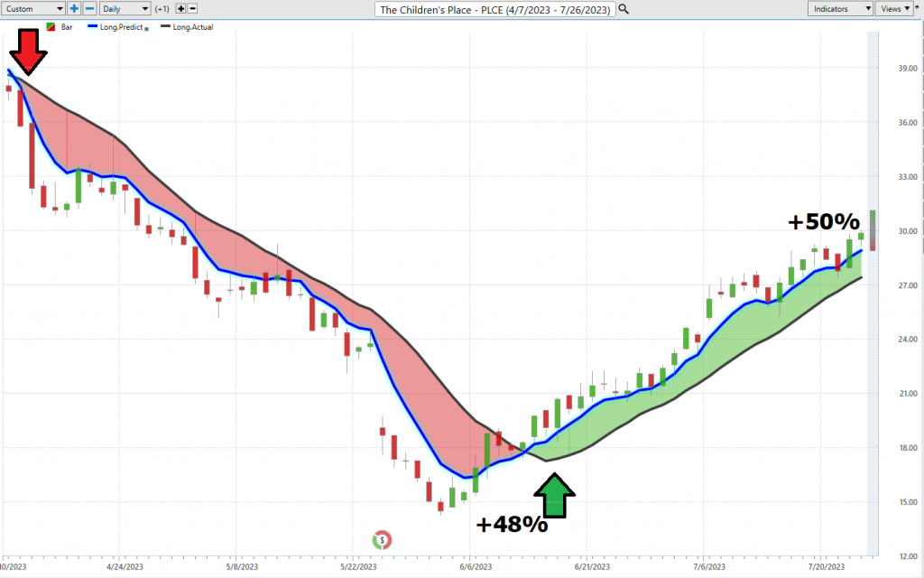Viewport: 924px width, 578px height.
Task: Click the small dot beside Long.Predict
Action: coord(147,28)
